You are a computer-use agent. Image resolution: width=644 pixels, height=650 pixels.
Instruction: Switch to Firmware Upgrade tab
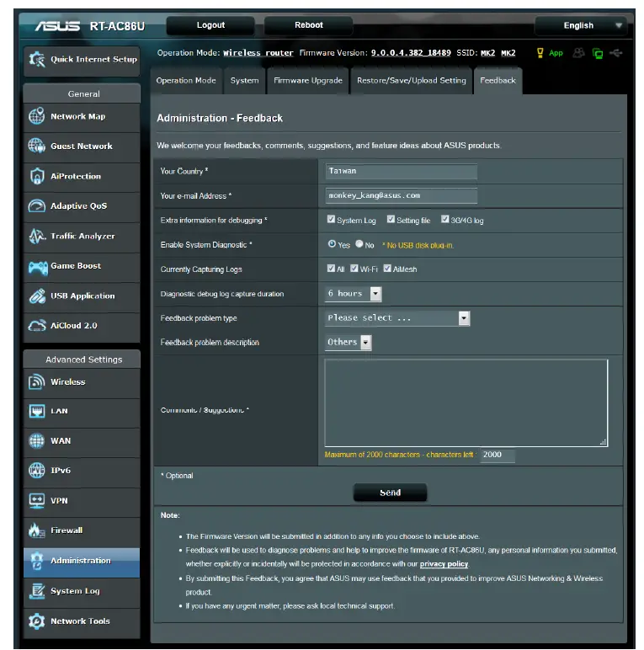pyautogui.click(x=308, y=81)
